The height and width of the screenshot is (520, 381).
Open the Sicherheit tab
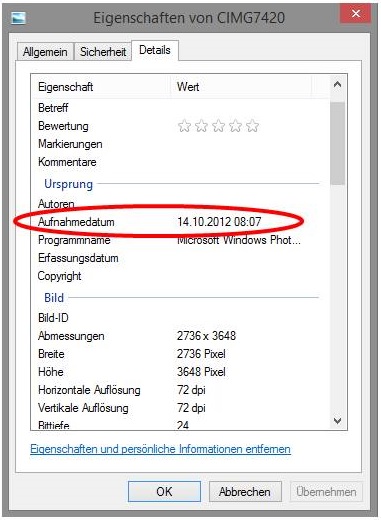tap(103, 52)
